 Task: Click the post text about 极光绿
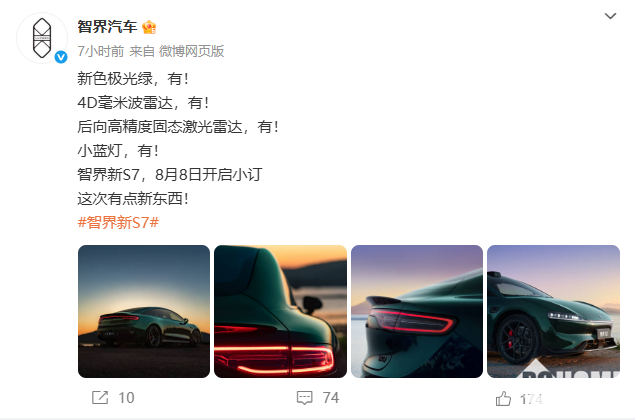click(133, 79)
